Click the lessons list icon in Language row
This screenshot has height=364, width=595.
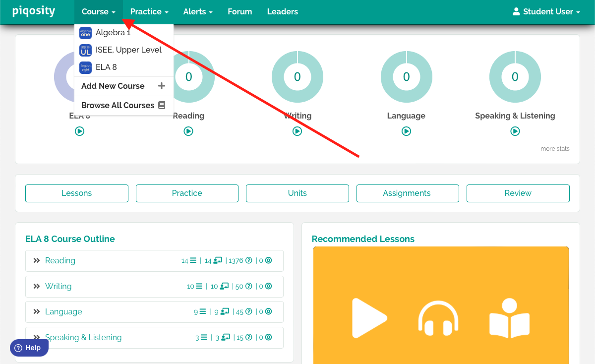pyautogui.click(x=203, y=311)
